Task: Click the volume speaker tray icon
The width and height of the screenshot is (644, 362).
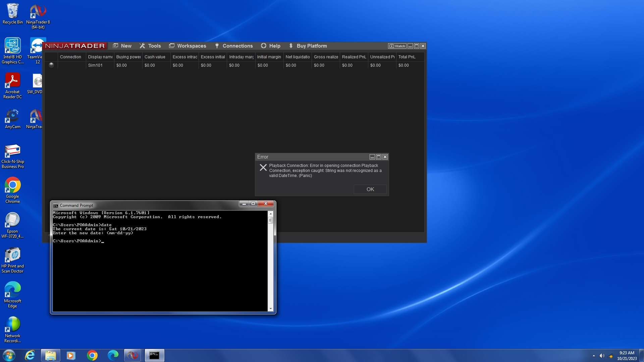Action: point(602,356)
